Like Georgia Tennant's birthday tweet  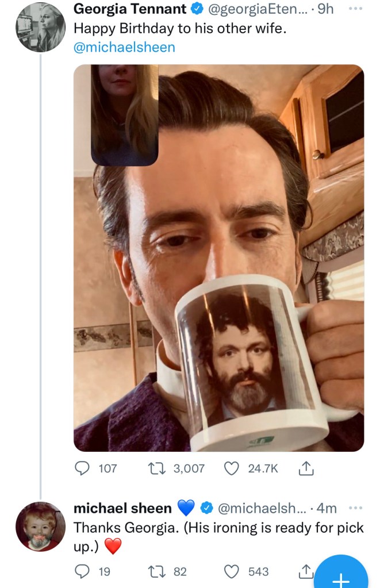pos(231,468)
